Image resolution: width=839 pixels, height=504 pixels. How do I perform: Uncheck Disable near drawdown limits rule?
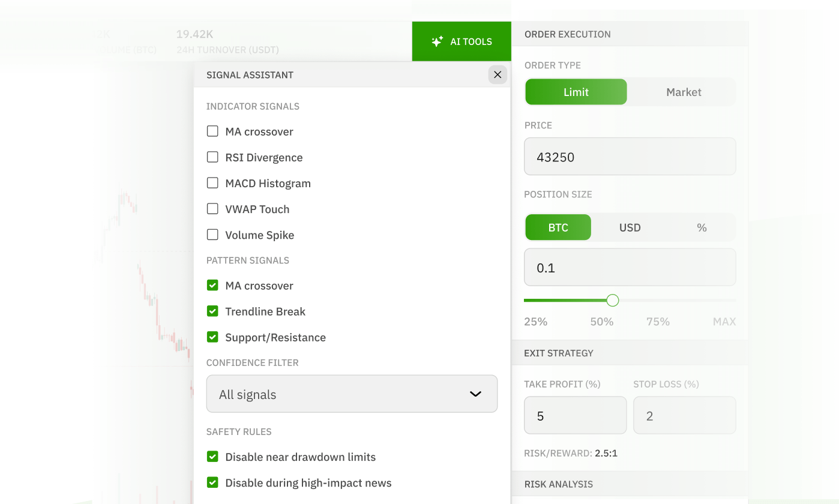click(x=212, y=457)
